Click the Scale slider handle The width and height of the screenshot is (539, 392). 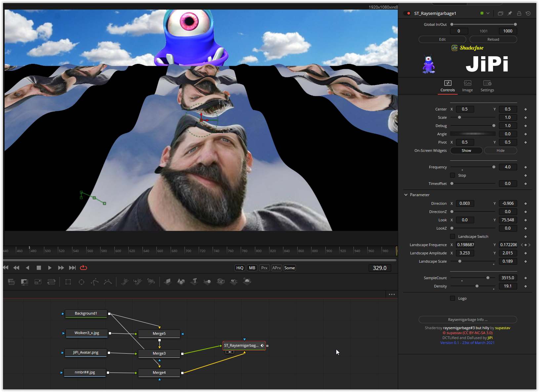(459, 117)
